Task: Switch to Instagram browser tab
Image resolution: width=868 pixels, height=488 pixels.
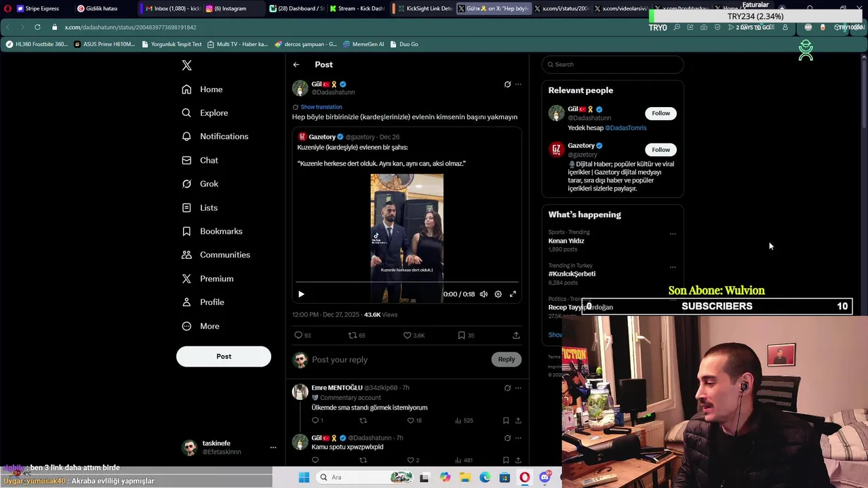Action: coord(231,9)
